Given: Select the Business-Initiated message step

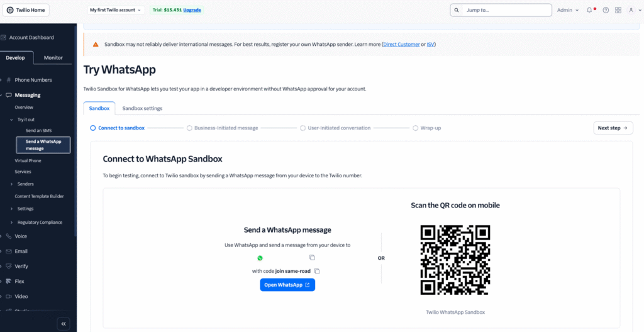Looking at the screenshot, I should click(222, 128).
